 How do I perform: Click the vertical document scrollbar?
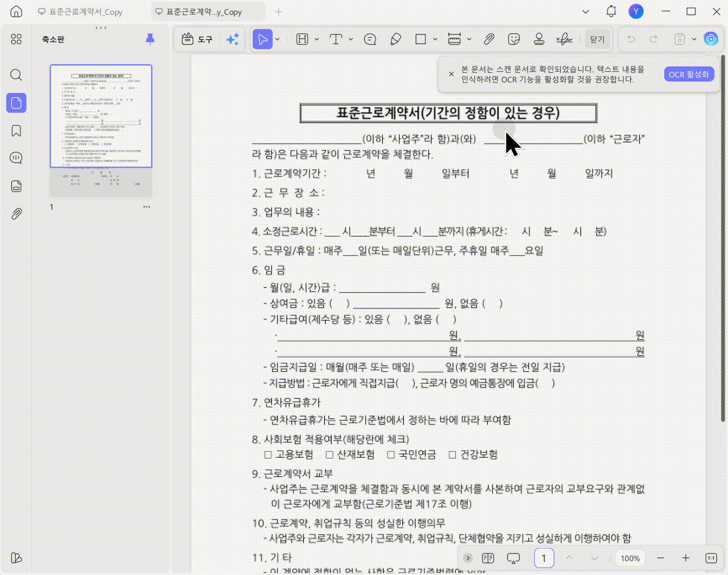click(x=723, y=238)
